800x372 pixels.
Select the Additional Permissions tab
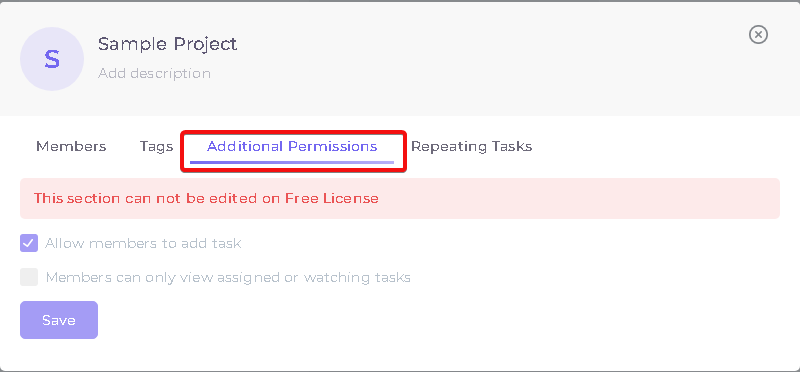click(x=292, y=147)
